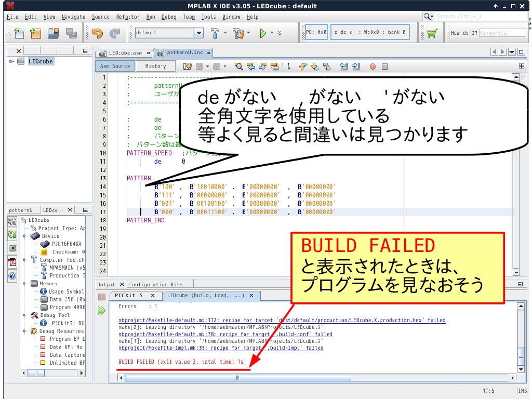
Task: Open the Tools menu
Action: point(208,17)
